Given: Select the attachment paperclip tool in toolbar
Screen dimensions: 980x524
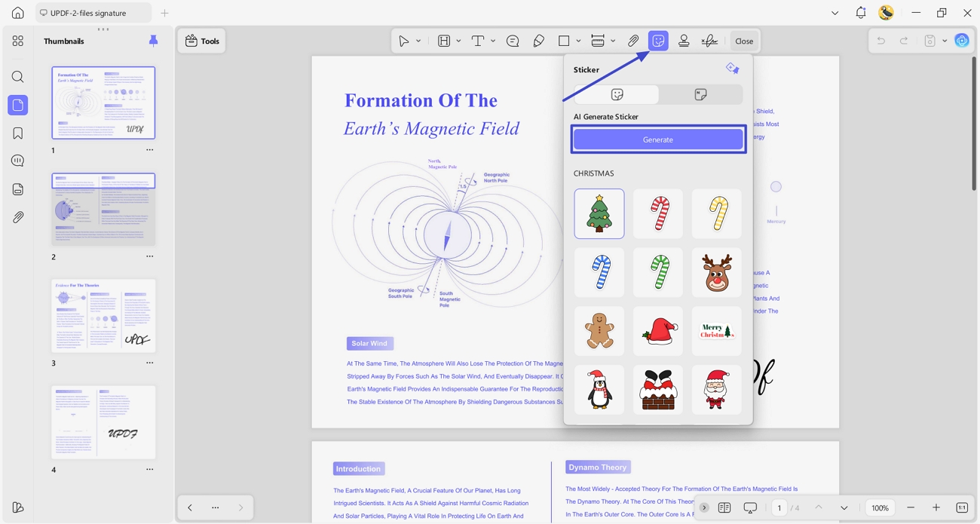Looking at the screenshot, I should click(633, 41).
